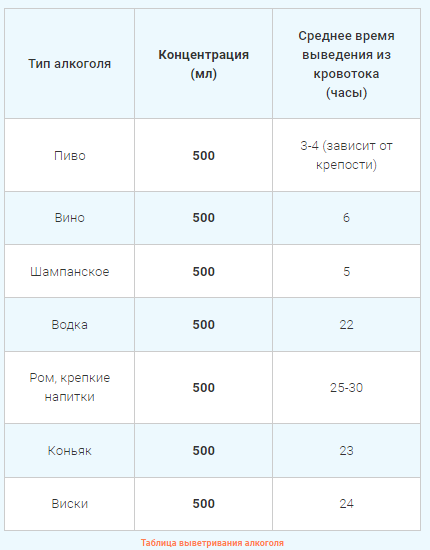Click the '5' hours value for champagne
This screenshot has height=550, width=430.
tap(347, 271)
